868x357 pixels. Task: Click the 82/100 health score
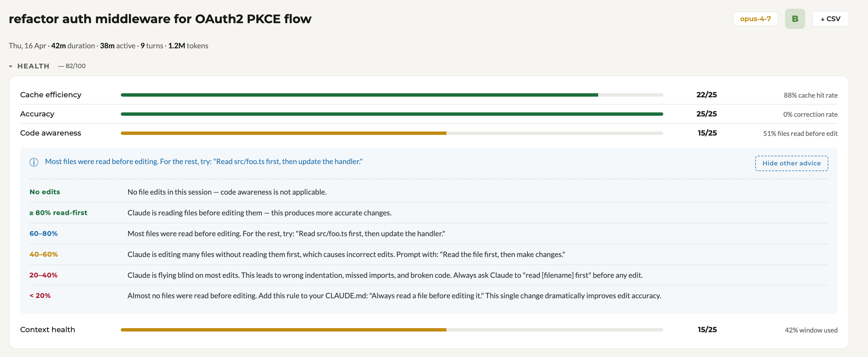[75, 66]
